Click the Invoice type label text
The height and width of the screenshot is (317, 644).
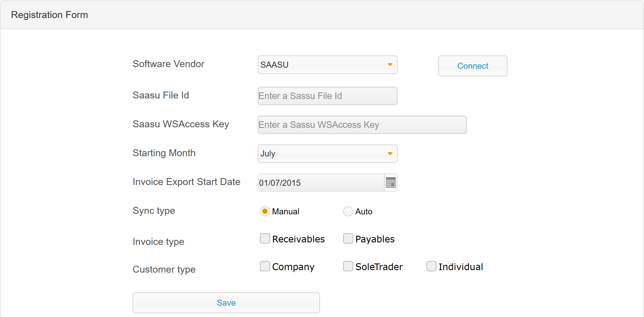(x=158, y=242)
